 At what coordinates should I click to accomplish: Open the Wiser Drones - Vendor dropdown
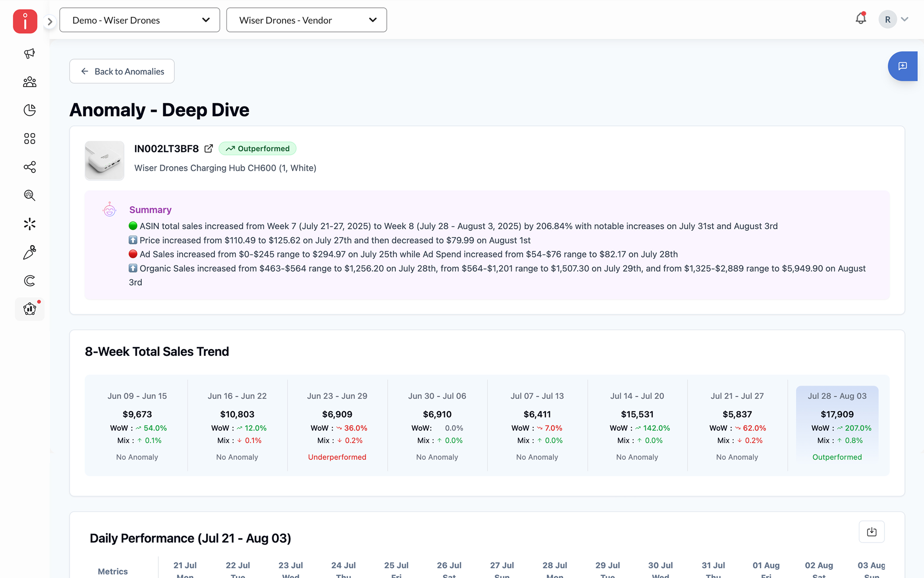306,20
